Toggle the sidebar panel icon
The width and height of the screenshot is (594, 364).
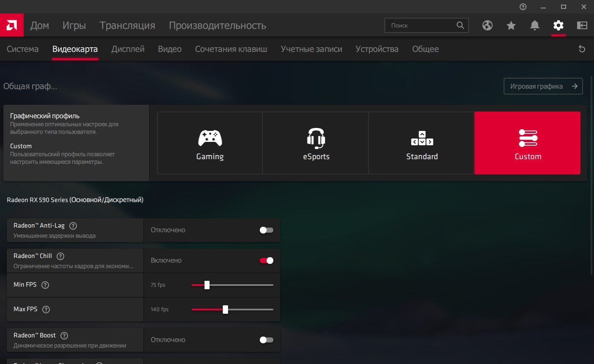582,26
